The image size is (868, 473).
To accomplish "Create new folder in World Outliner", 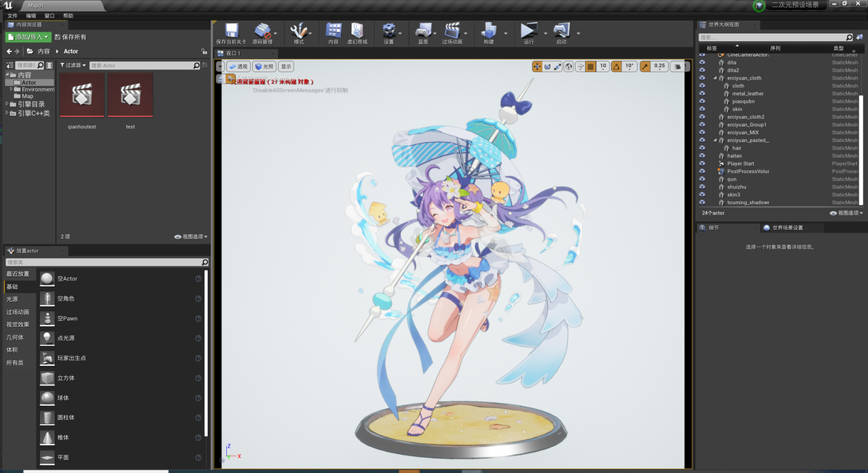I will click(859, 38).
